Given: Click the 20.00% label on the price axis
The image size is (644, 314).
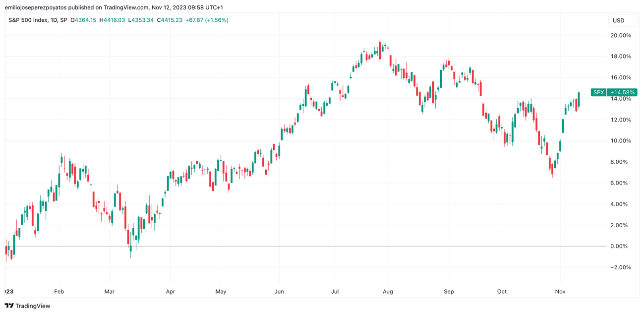Looking at the screenshot, I should 620,36.
